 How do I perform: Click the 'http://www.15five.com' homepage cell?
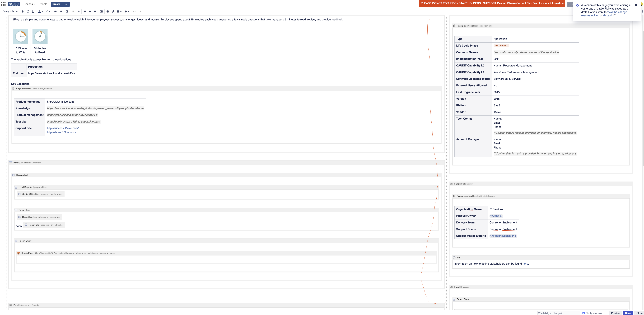(95, 102)
